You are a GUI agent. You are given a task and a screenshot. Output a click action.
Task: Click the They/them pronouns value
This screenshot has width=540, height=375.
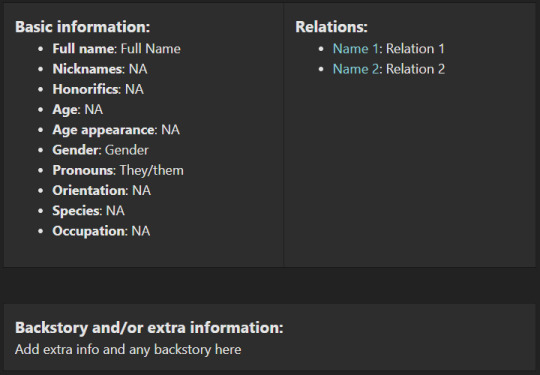(152, 170)
